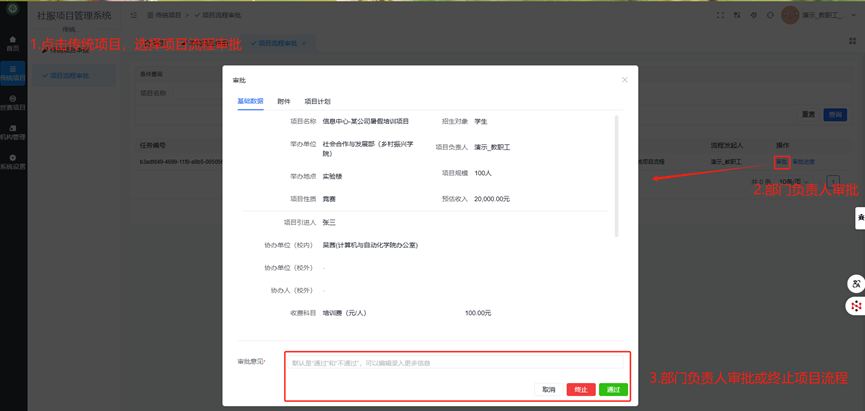
Task: Close the 审批 dialog with X icon
Action: tap(624, 80)
